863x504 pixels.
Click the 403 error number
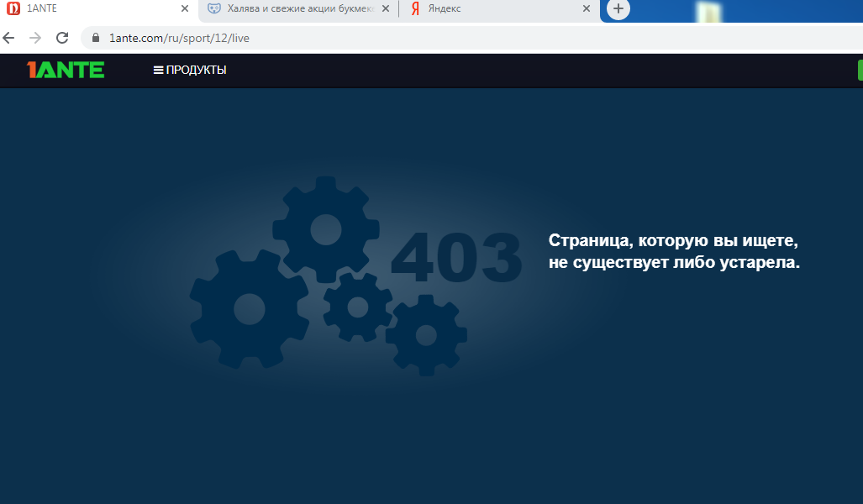tap(456, 257)
